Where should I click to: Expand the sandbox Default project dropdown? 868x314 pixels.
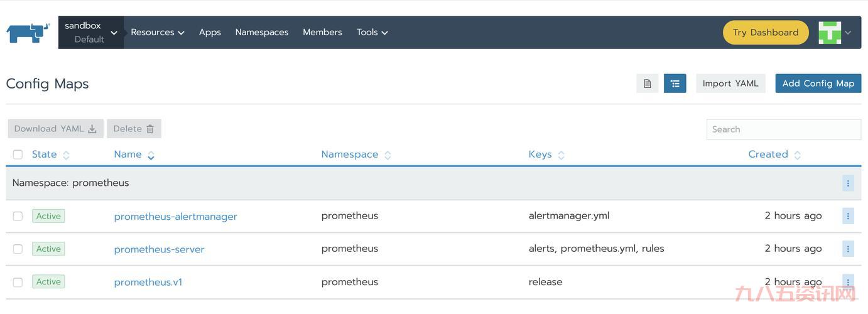[90, 33]
